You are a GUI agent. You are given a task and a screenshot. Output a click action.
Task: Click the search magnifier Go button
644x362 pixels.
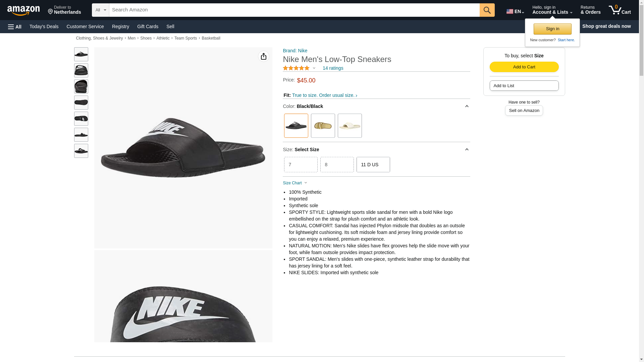[x=487, y=10]
